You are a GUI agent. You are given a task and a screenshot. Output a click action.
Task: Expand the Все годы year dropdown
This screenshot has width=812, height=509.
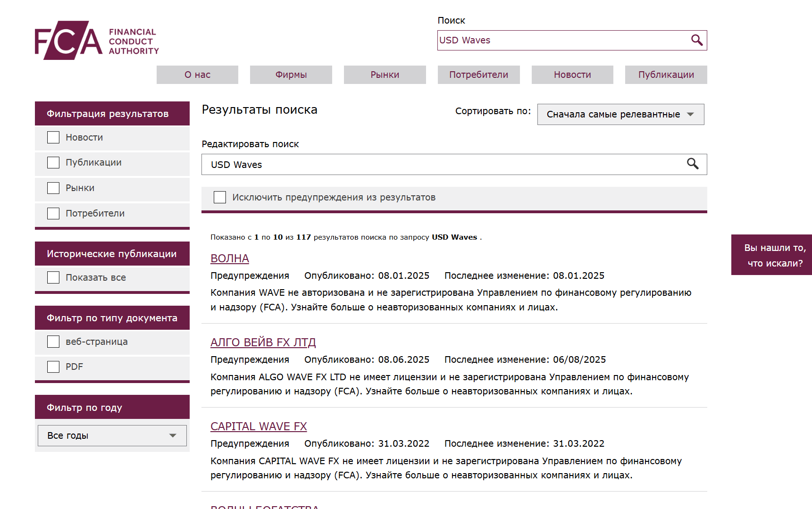pos(112,435)
